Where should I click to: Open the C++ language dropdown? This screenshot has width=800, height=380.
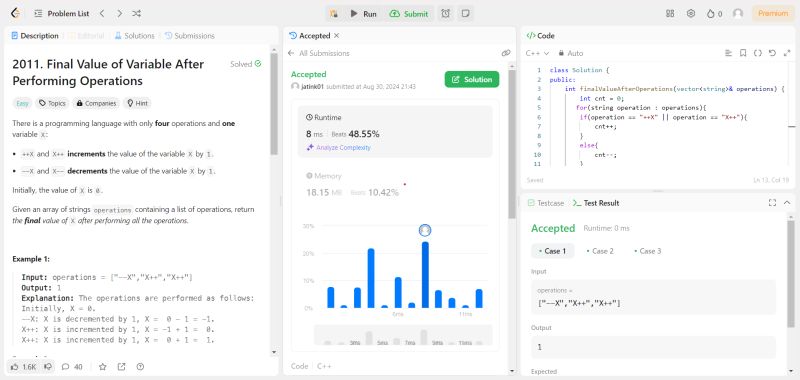(x=537, y=53)
